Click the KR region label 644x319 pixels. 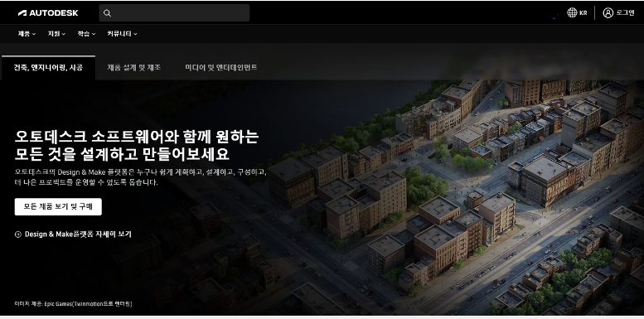tap(583, 12)
